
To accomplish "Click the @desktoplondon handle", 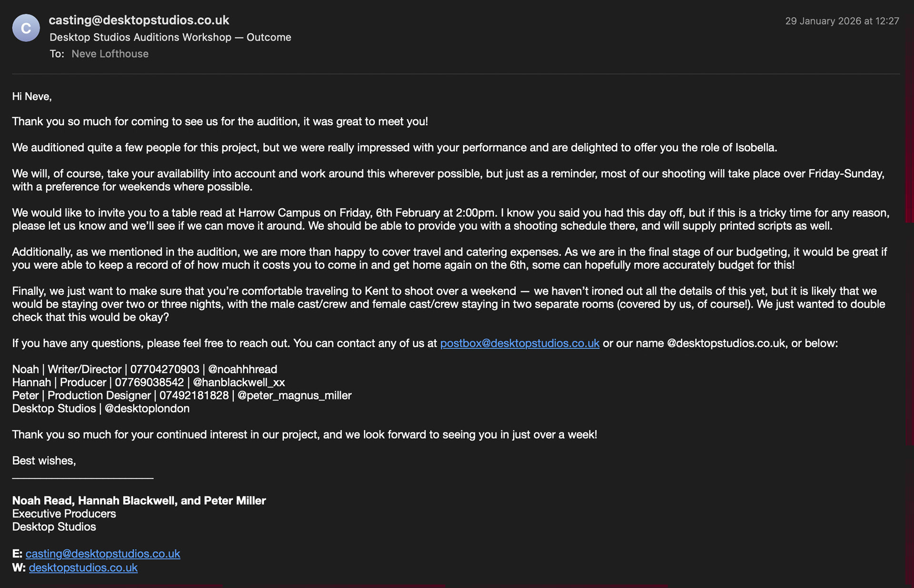I will [x=147, y=409].
